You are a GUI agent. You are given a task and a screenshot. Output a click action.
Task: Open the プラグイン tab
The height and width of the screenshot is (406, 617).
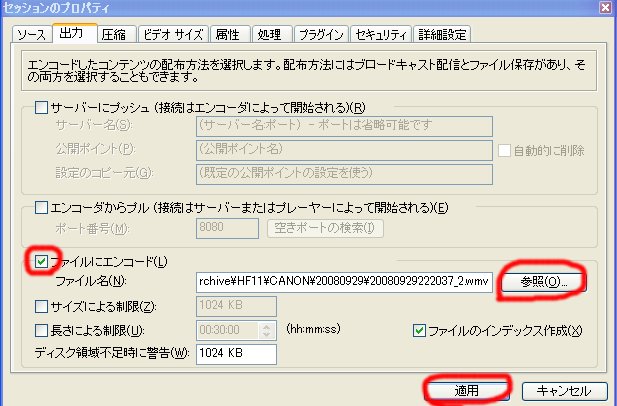(321, 35)
